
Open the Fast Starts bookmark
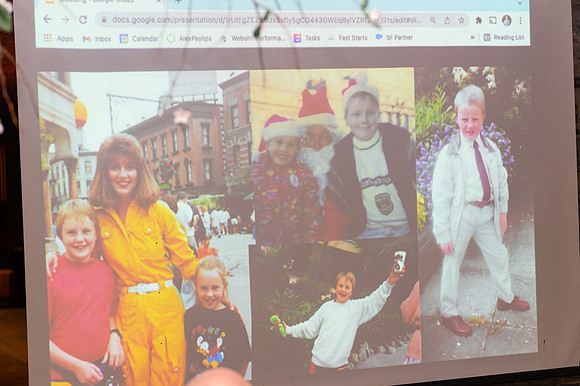pyautogui.click(x=348, y=38)
